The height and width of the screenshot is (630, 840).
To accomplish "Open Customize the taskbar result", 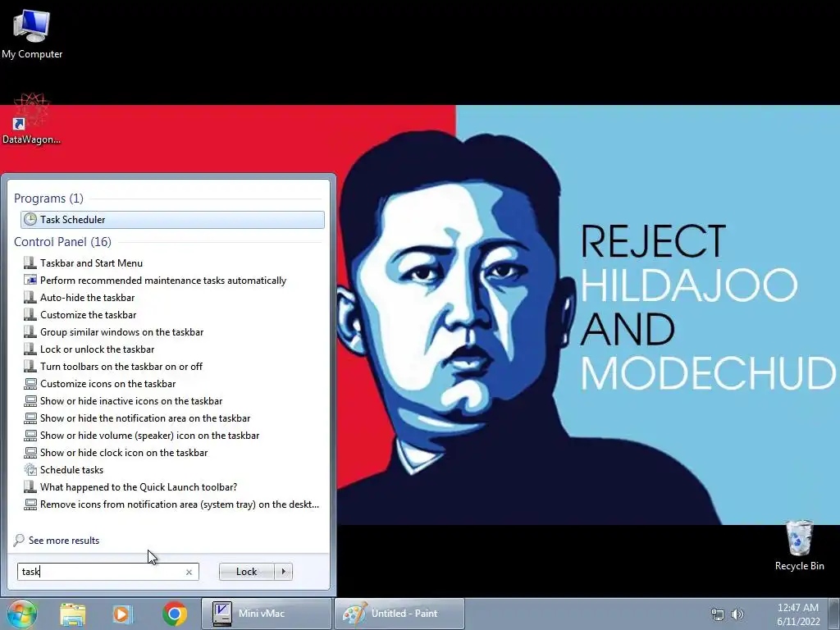I will click(88, 314).
